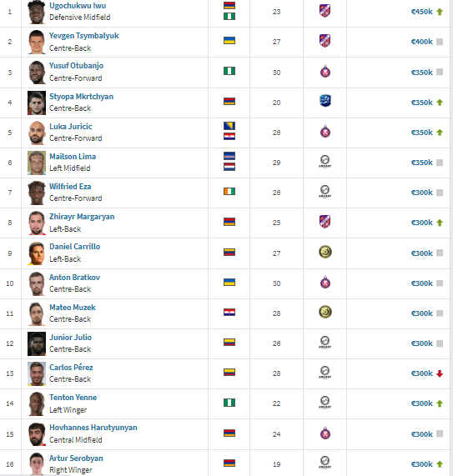Viewport: 453px width, 476px height.
Task: Click Nigerian flag in Yusuf Otubanjo's row
Action: tap(229, 71)
